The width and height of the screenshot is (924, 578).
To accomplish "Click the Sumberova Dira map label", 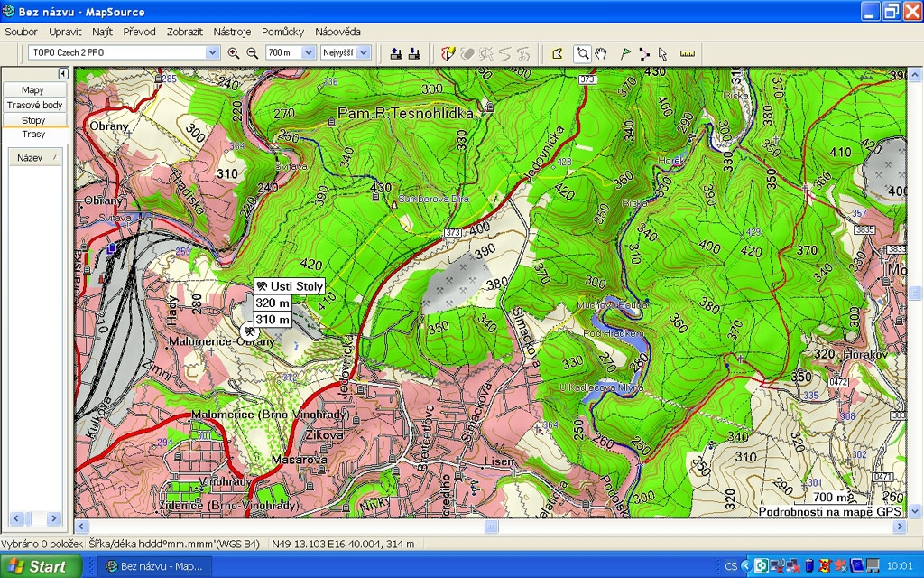I will [x=434, y=199].
